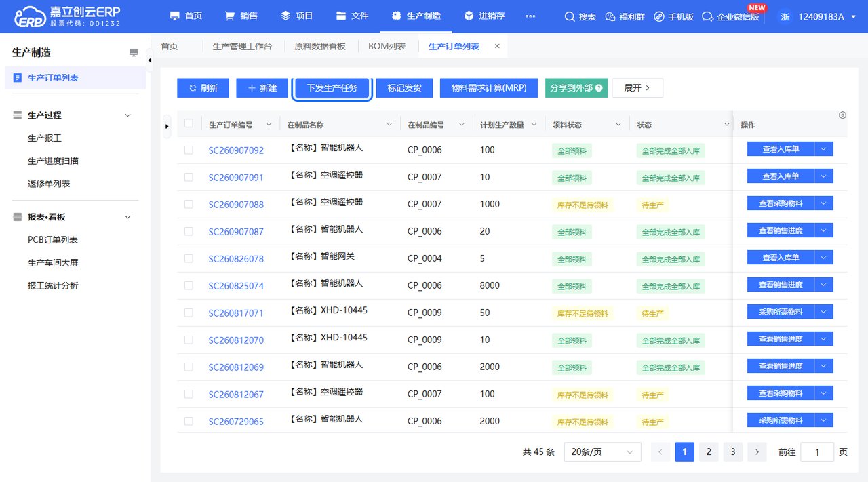Click the 嘉立创云ERP logo
The image size is (868, 482).
tap(67, 16)
